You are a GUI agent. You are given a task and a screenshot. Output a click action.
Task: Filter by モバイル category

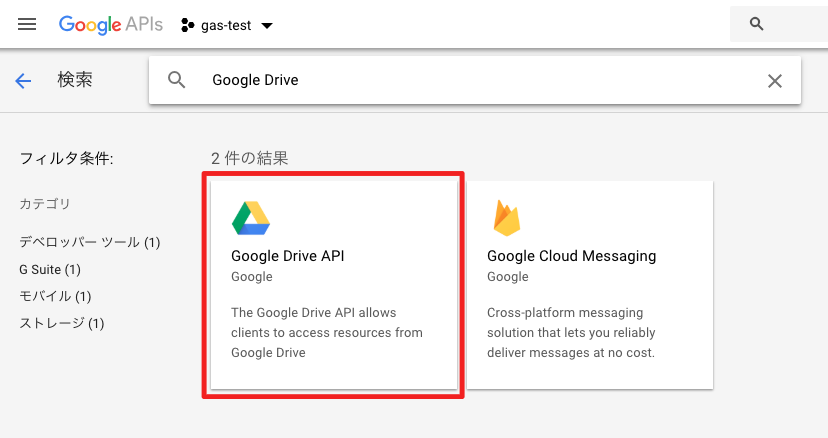(55, 296)
